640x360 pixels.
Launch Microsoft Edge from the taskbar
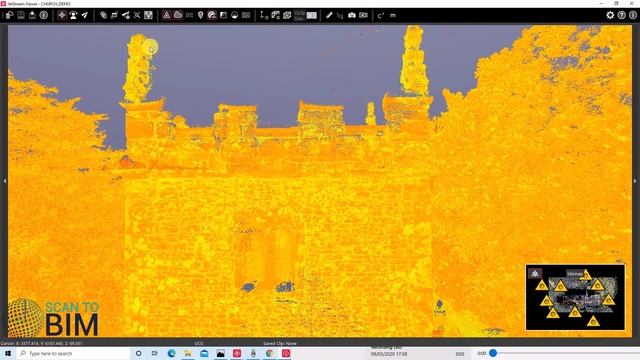[171, 353]
